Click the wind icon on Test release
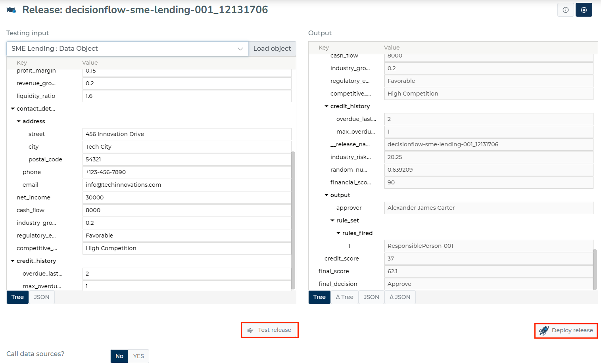Screen dimensions: 601x364 (x=250, y=330)
